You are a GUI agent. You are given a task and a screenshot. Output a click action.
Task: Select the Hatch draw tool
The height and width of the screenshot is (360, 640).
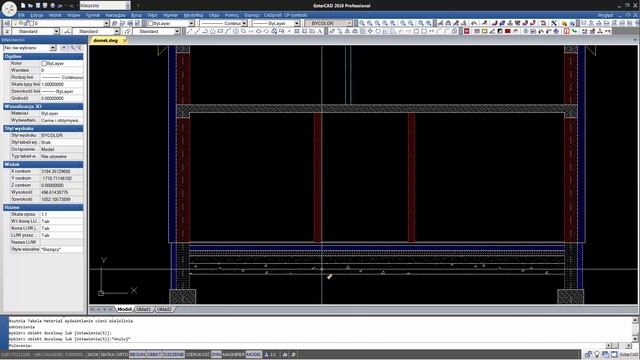tap(297, 31)
